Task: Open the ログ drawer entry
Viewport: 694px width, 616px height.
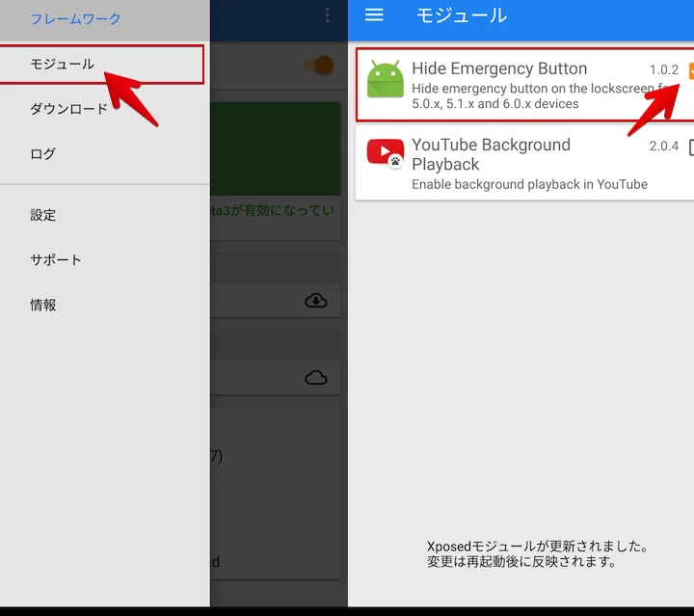Action: pyautogui.click(x=43, y=154)
